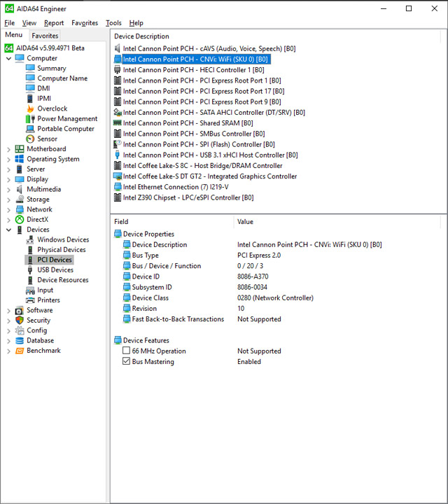Image resolution: width=448 pixels, height=504 pixels.
Task: Toggle the Bus Mastering checkbox
Action: pyautogui.click(x=126, y=361)
